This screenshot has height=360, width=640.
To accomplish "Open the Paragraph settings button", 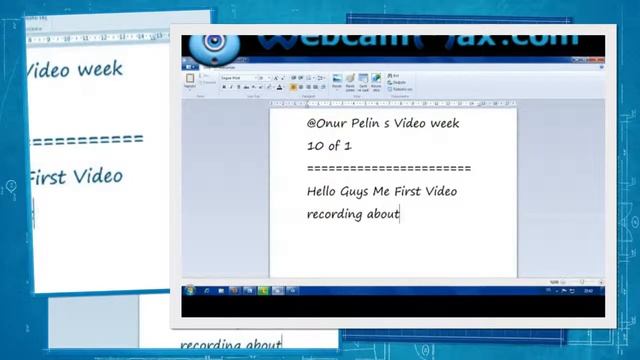I will coord(323,87).
